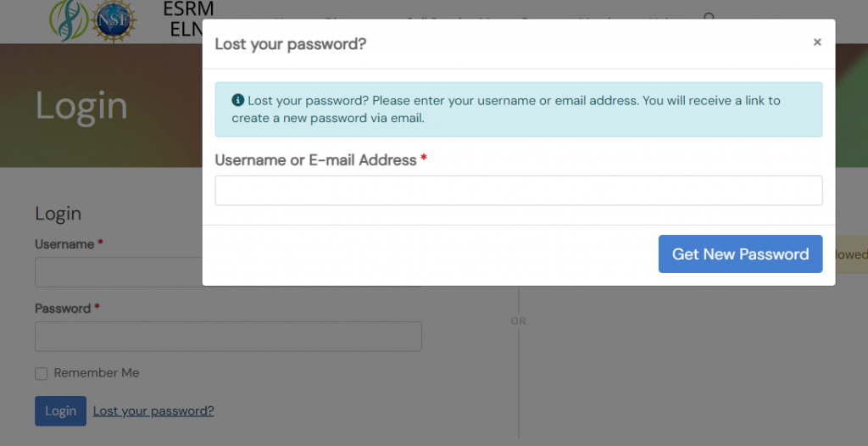Click the blue Login button
Screen dimensions: 868x446
coord(60,411)
